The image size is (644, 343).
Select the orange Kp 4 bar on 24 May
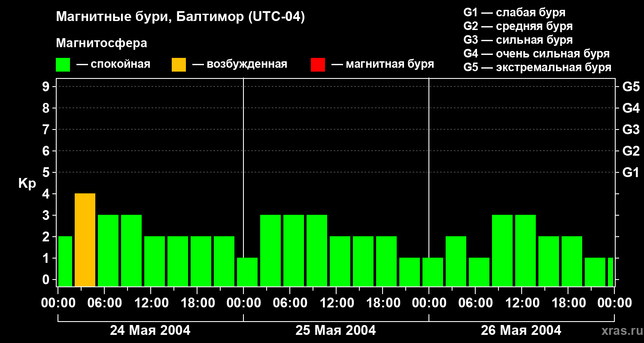85,240
